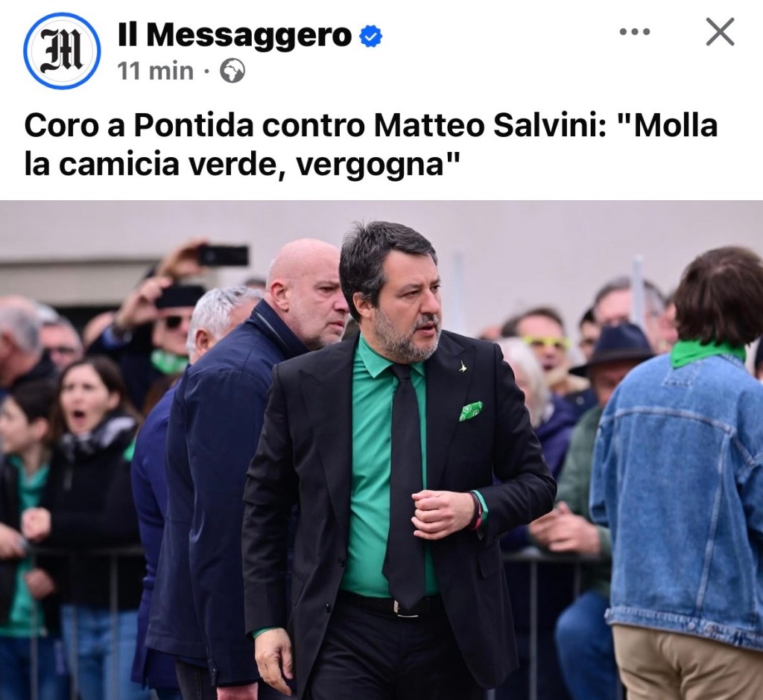Viewport: 763px width, 700px height.
Task: Click the green pocket square in the photo
Action: point(471,411)
